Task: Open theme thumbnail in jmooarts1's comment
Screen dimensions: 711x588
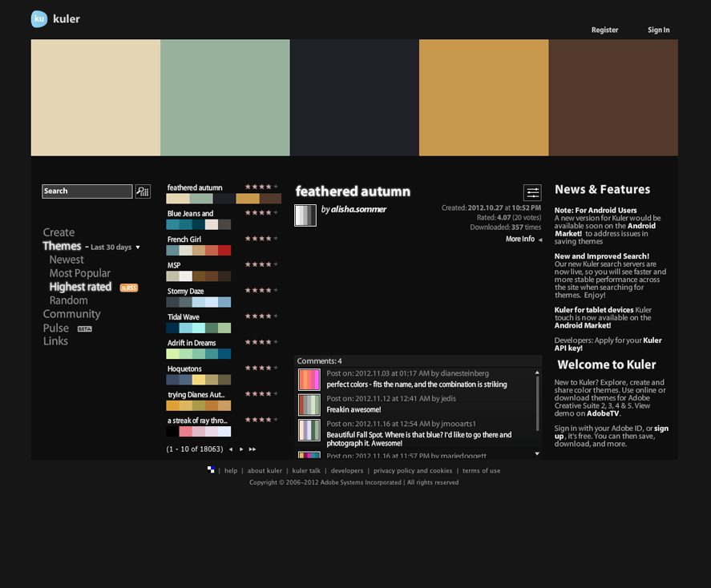Action: click(309, 430)
